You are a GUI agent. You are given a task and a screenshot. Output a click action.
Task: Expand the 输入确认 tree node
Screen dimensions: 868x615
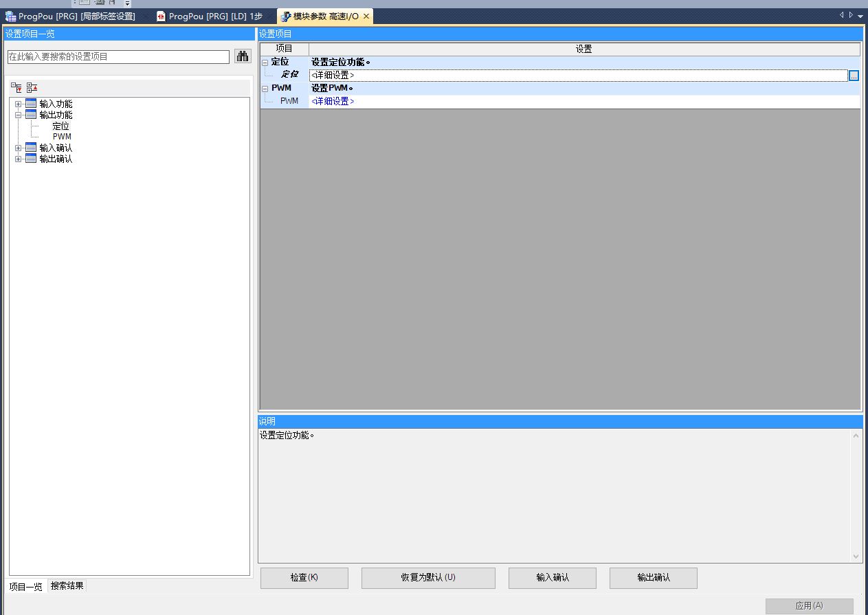(19, 148)
